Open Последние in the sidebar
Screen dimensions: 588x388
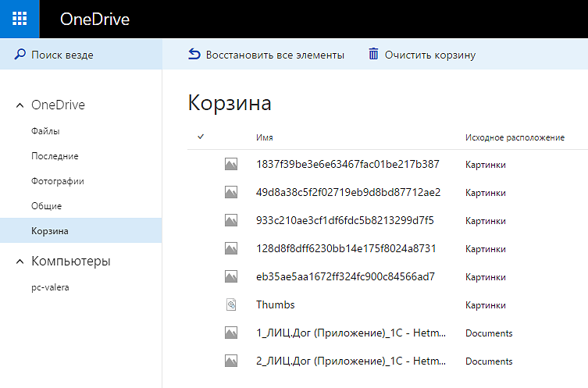[55, 156]
